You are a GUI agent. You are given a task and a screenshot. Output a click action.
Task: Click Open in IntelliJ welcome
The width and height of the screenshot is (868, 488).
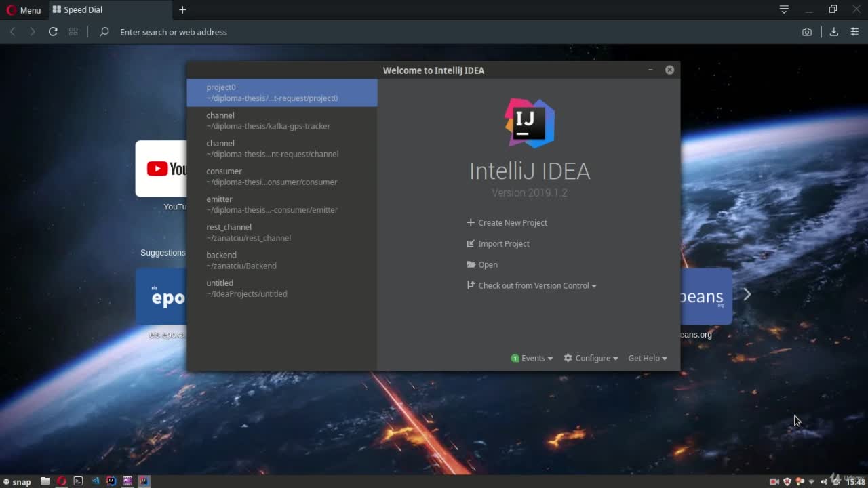pos(482,264)
